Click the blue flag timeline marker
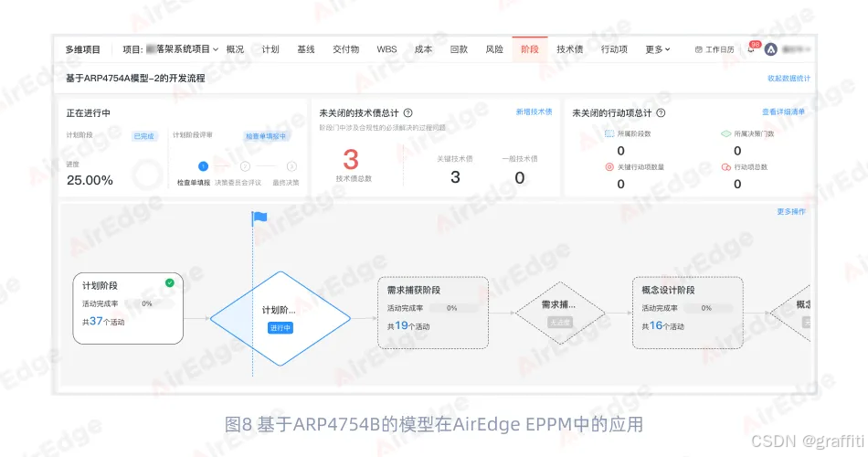 click(x=259, y=218)
